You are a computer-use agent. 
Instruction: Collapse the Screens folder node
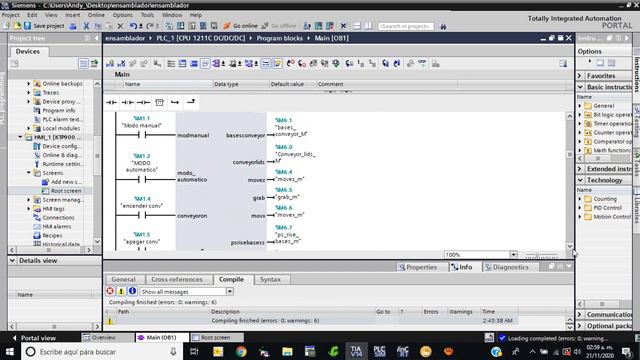[29, 173]
